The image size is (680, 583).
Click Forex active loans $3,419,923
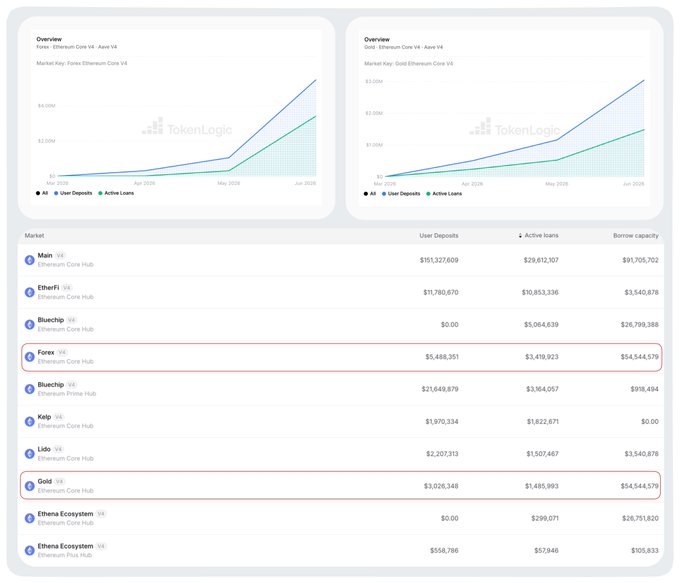coord(542,357)
